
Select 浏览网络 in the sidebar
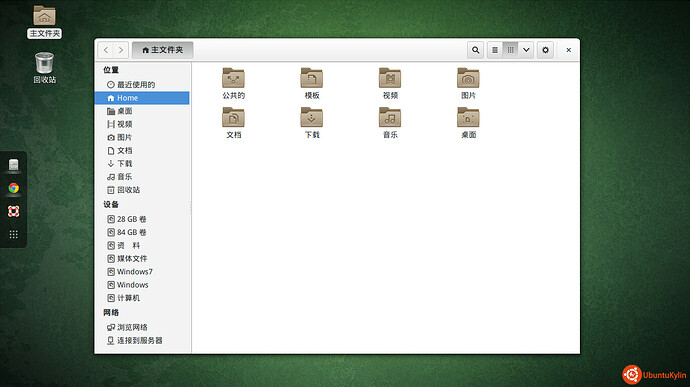142,327
